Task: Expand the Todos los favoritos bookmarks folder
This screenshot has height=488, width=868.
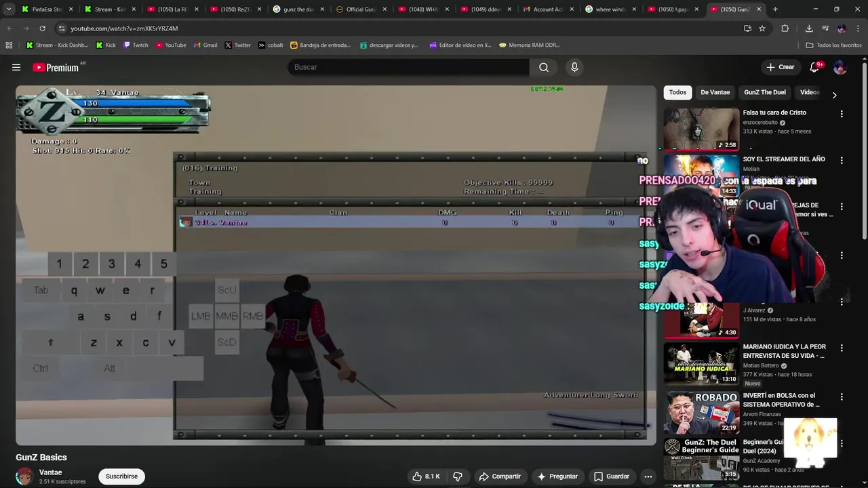Action: point(833,45)
